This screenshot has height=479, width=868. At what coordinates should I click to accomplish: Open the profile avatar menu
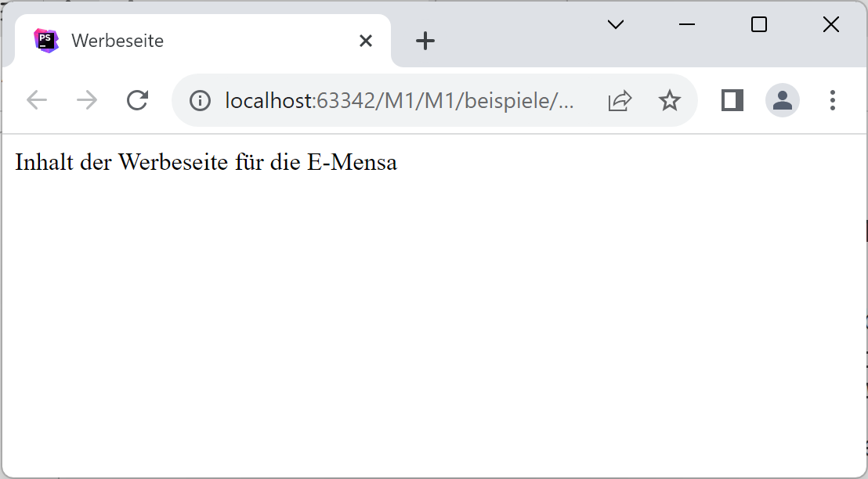[x=782, y=100]
